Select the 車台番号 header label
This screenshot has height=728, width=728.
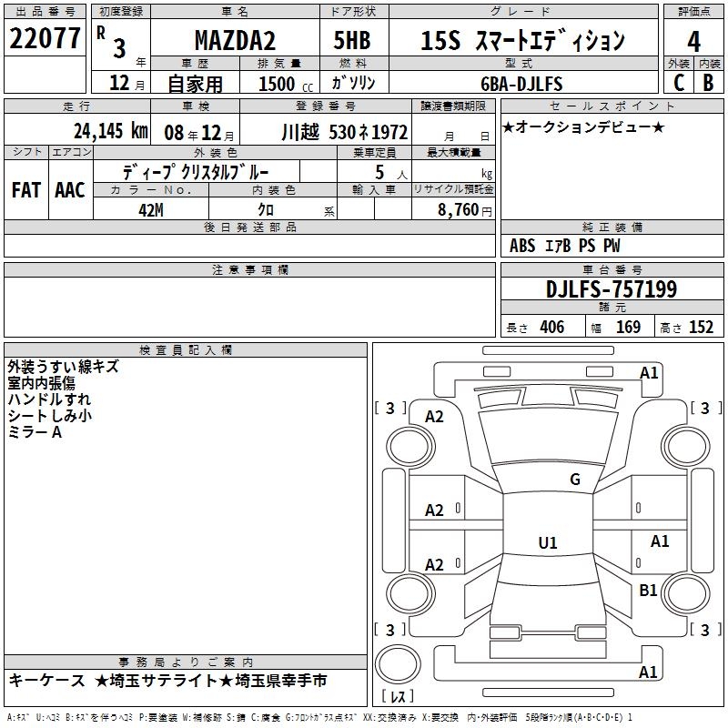(x=612, y=269)
